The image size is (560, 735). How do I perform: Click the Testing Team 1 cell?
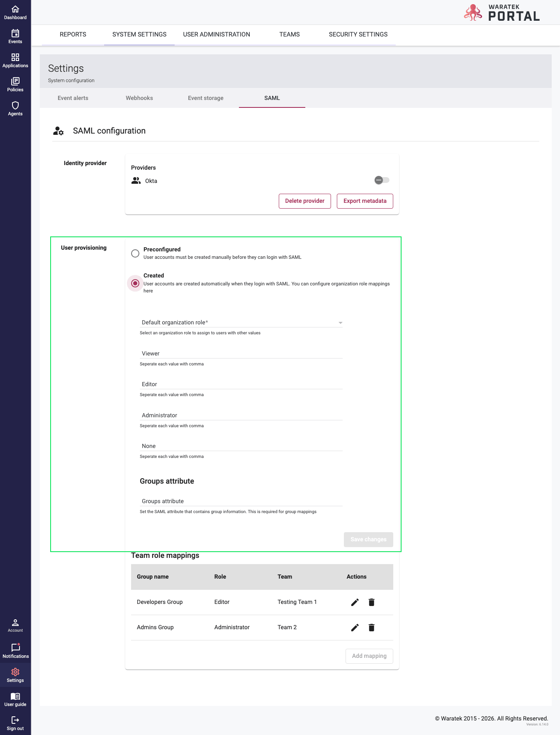tap(297, 602)
